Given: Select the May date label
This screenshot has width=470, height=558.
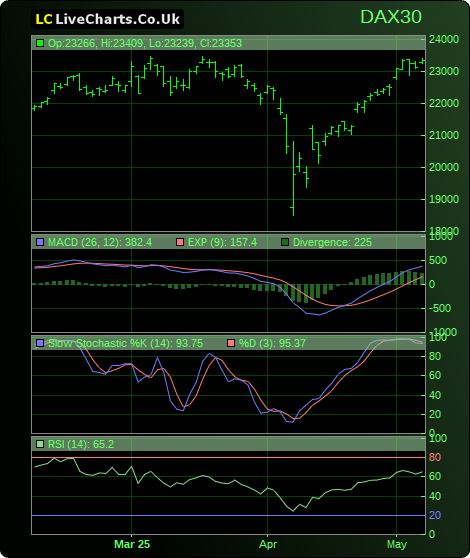Looking at the screenshot, I should pos(397,544).
